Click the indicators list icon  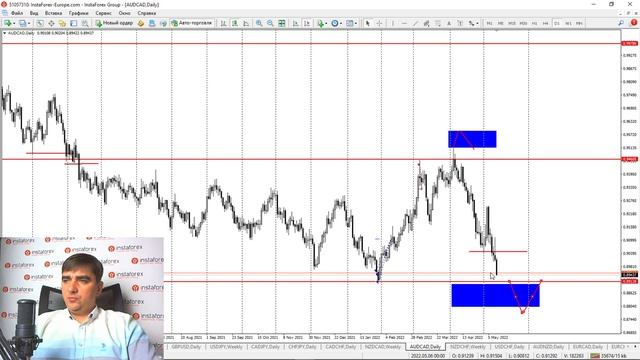point(320,23)
